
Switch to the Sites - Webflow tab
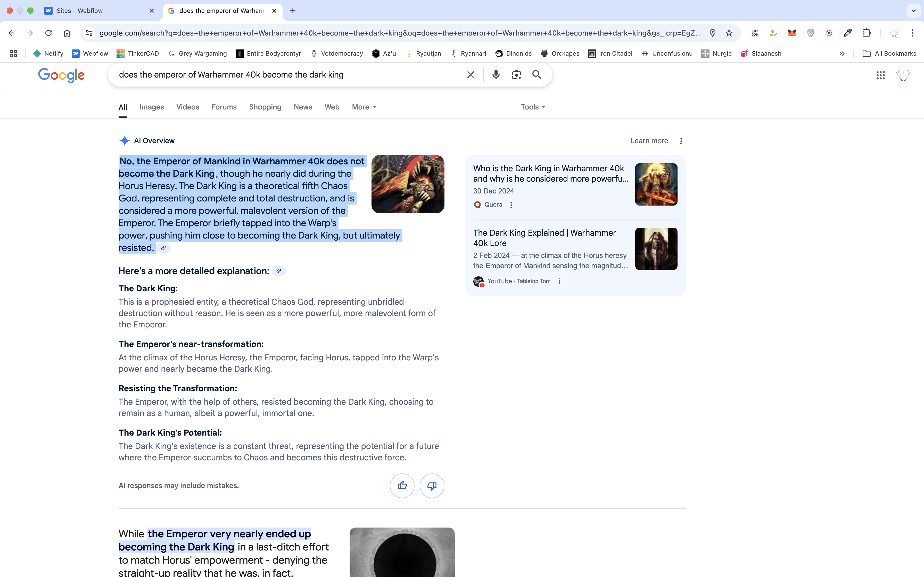pyautogui.click(x=80, y=11)
